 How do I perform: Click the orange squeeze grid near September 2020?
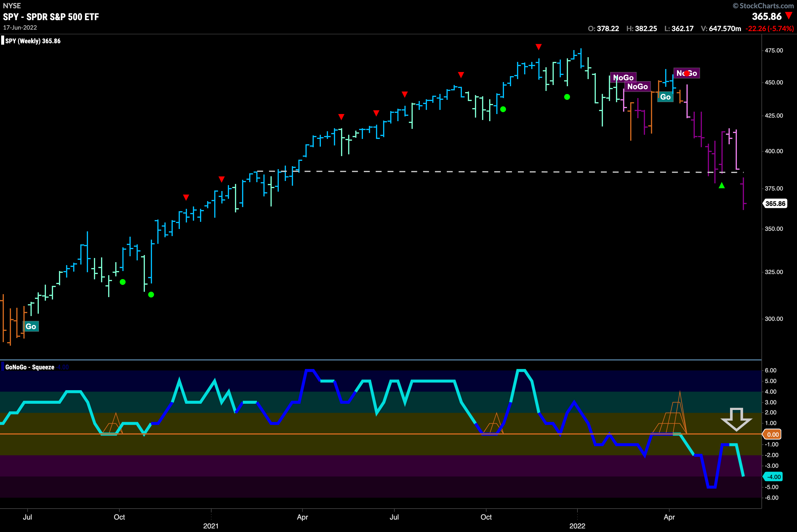113,423
